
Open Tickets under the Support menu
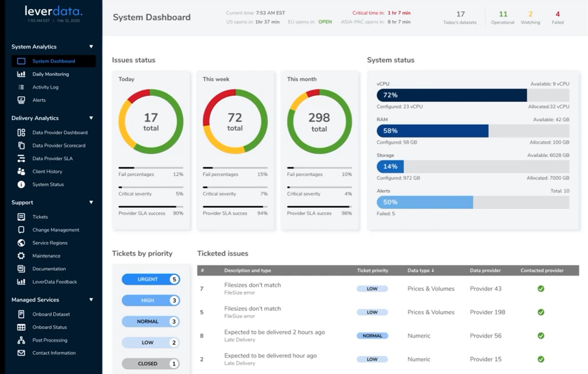click(x=41, y=217)
